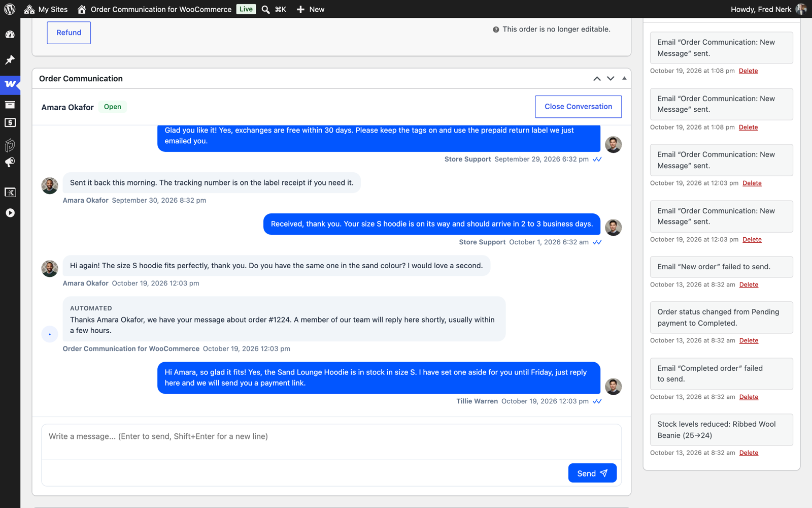Click the Refund button
Viewport: 812px width, 508px height.
[69, 33]
